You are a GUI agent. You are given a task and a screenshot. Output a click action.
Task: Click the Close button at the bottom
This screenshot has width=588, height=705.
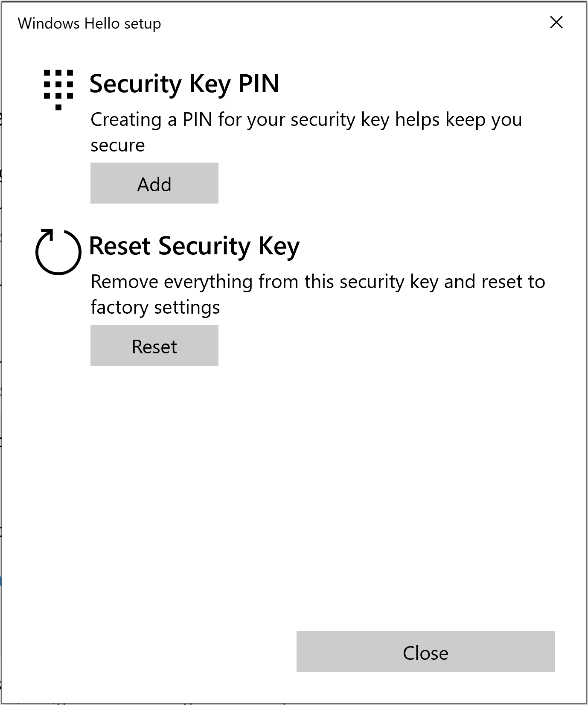coord(425,652)
